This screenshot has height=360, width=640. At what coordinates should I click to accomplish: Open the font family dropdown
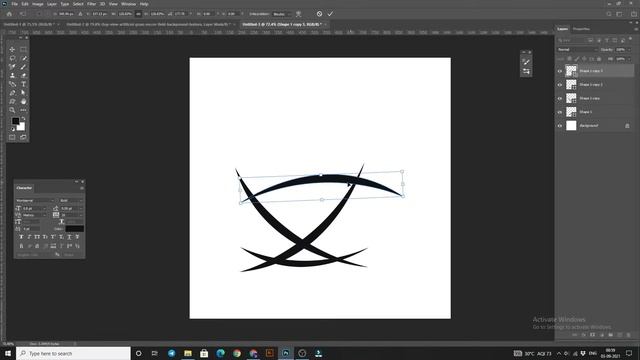[x=35, y=200]
